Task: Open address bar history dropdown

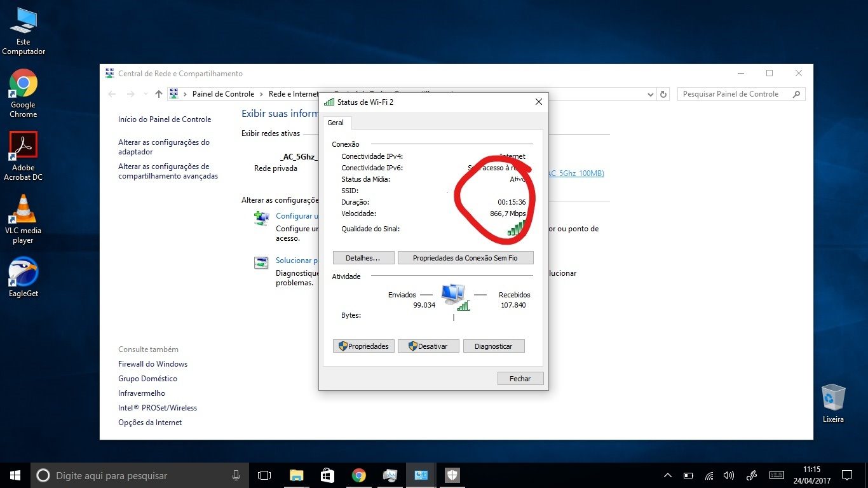Action: pyautogui.click(x=650, y=94)
